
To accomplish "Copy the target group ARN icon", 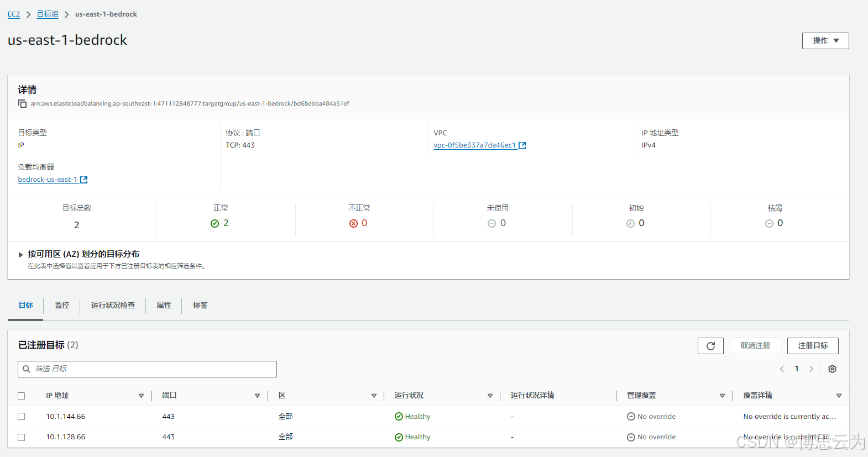I will (x=22, y=104).
